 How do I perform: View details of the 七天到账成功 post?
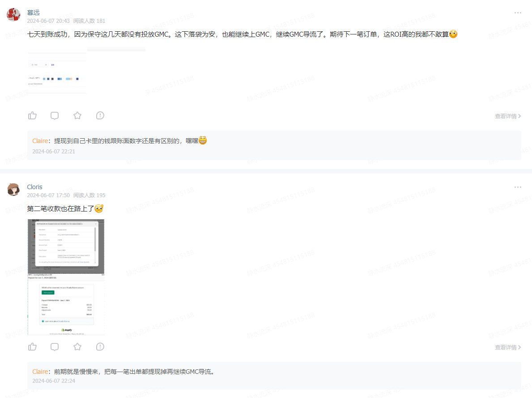pos(507,116)
